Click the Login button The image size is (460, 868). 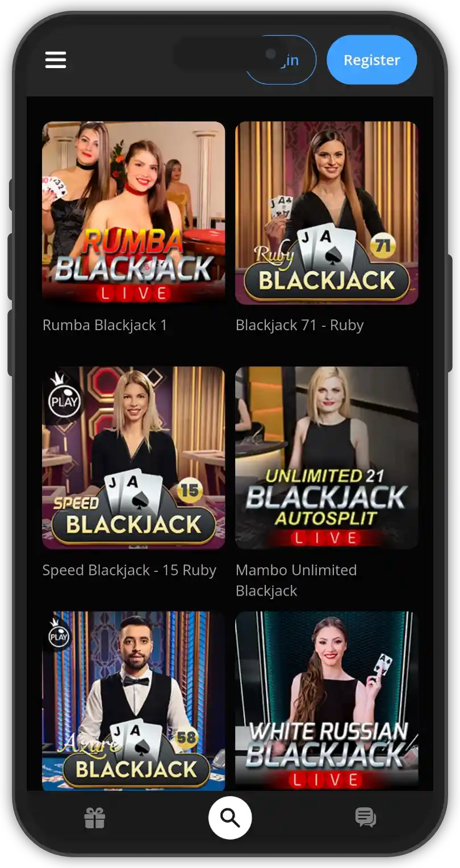pos(281,60)
